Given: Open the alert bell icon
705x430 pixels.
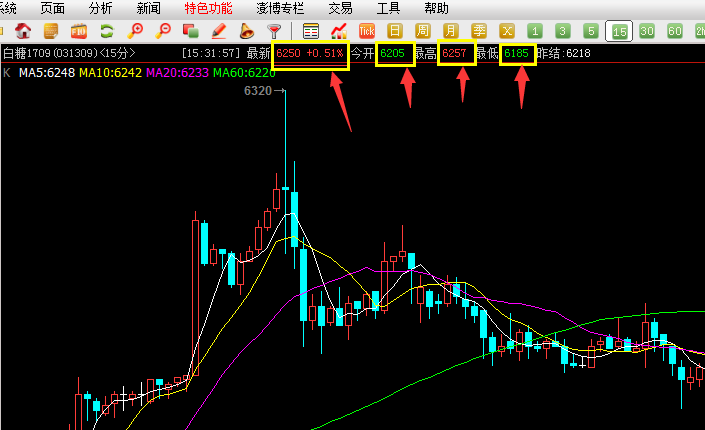Looking at the screenshot, I should coord(246,31).
